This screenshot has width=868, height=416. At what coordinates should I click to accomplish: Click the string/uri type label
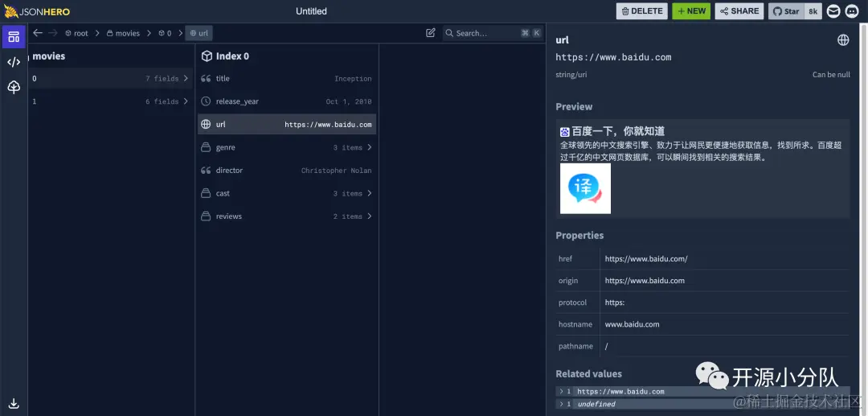[x=571, y=74]
